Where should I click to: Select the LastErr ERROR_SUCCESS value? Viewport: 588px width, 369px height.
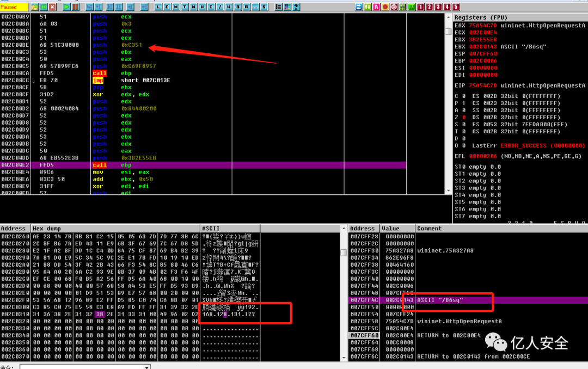tap(543, 145)
